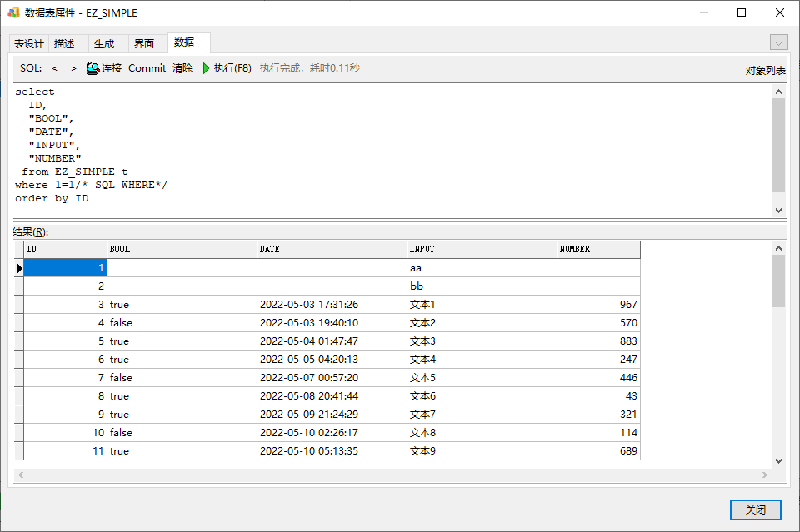The width and height of the screenshot is (800, 532).
Task: Select cell '2022-05-05 04:20:13'
Action: pyautogui.click(x=332, y=360)
